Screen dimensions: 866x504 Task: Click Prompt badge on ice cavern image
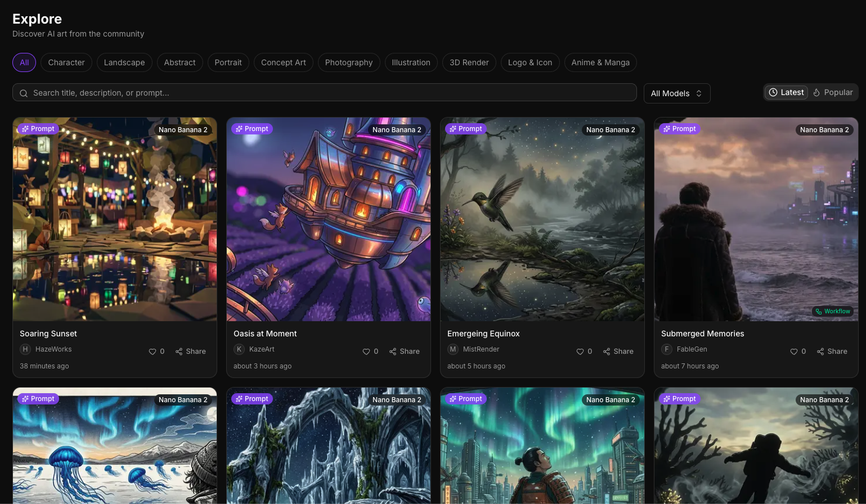click(x=252, y=399)
